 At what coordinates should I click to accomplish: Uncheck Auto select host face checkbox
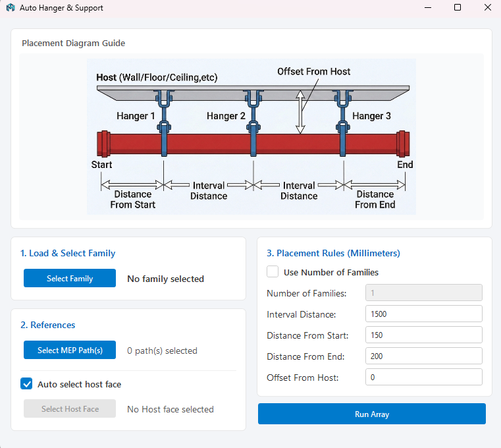(x=26, y=383)
